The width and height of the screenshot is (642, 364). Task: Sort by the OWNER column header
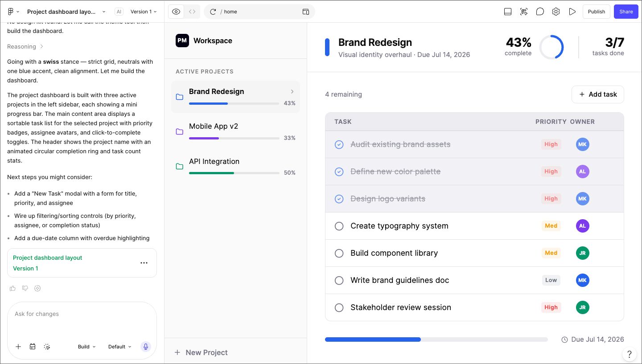click(582, 122)
